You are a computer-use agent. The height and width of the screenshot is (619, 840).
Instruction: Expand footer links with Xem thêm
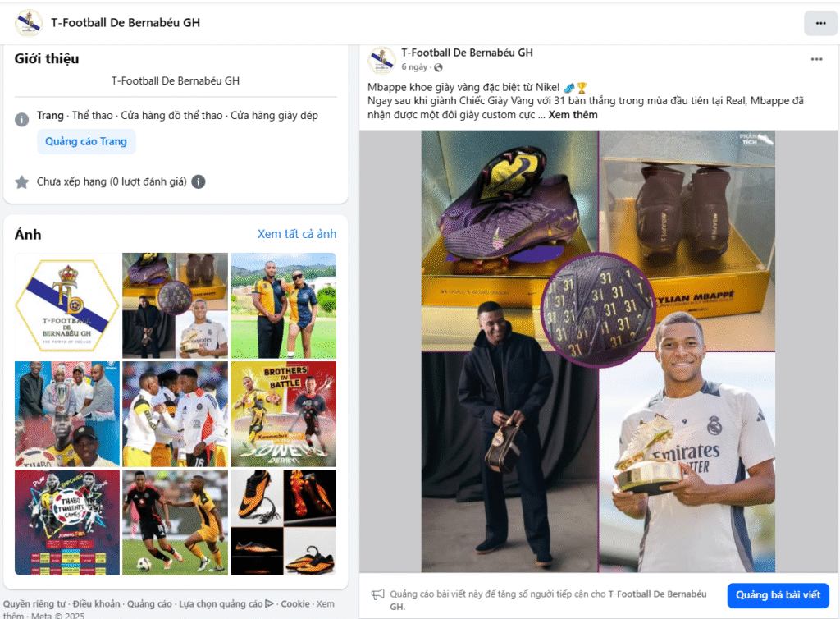coord(169,610)
